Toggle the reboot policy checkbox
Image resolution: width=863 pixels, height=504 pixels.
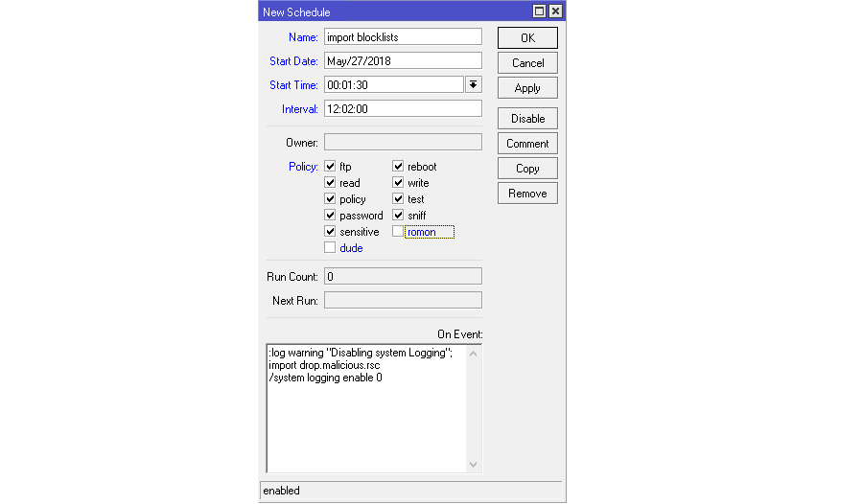pos(398,166)
